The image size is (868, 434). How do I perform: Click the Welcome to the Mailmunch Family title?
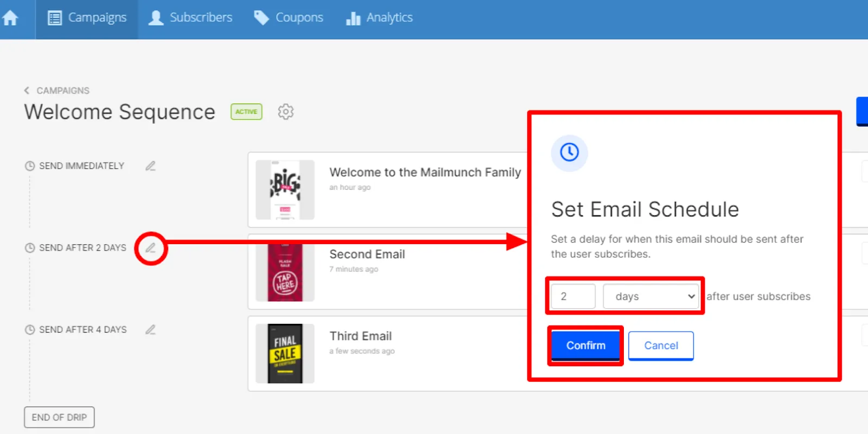(x=425, y=173)
